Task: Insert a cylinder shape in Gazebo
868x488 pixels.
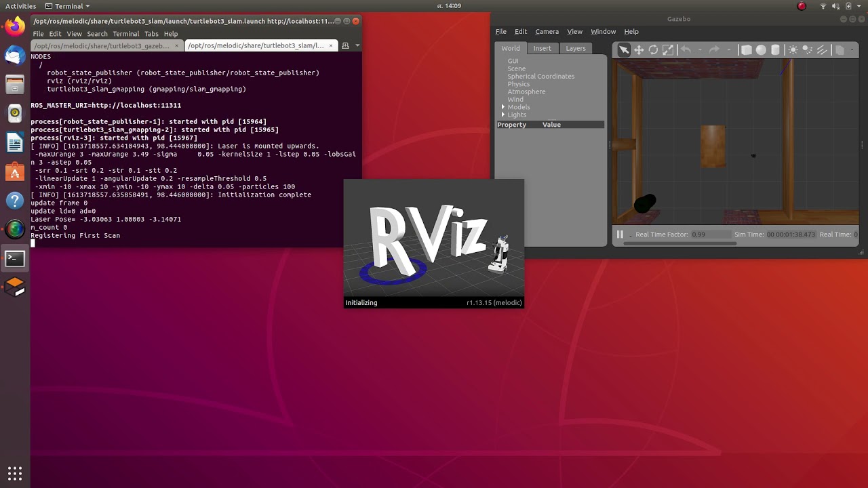Action: [x=776, y=49]
